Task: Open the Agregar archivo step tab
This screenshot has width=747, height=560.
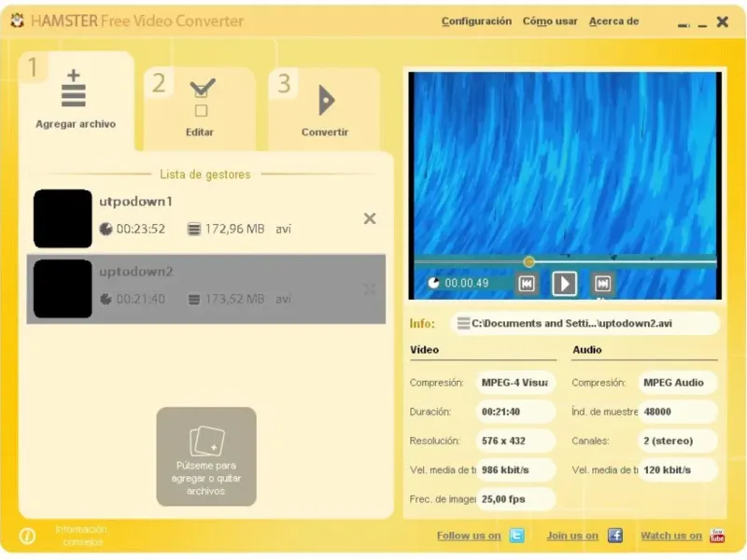Action: point(76,100)
